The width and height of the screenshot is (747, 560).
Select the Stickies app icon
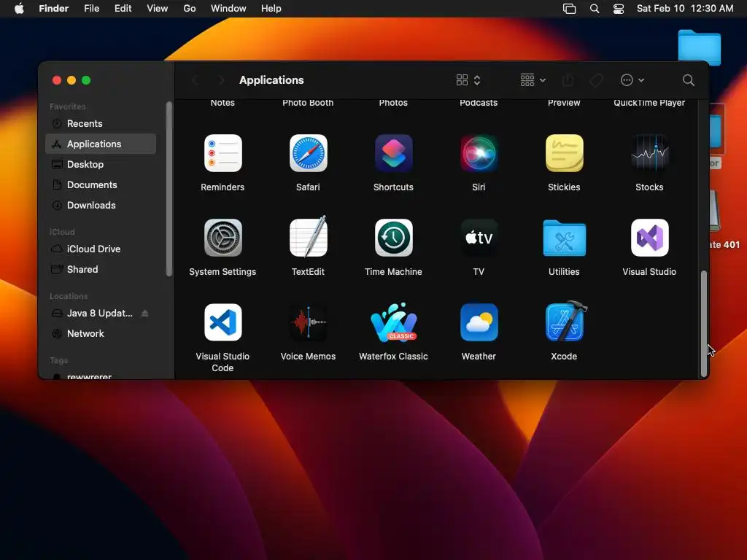point(564,153)
